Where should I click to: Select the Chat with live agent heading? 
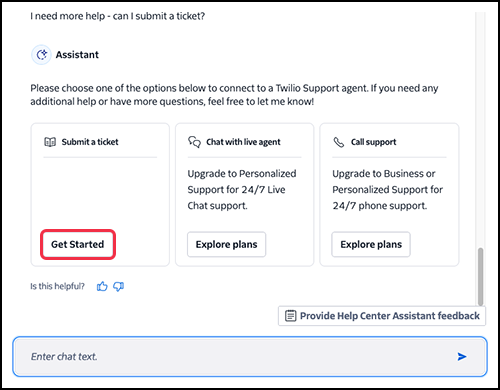tap(243, 142)
